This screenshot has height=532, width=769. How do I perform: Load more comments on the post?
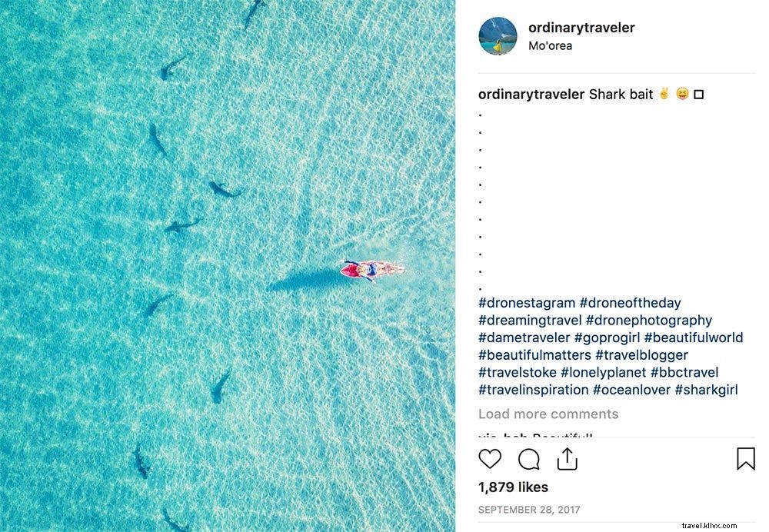(550, 414)
